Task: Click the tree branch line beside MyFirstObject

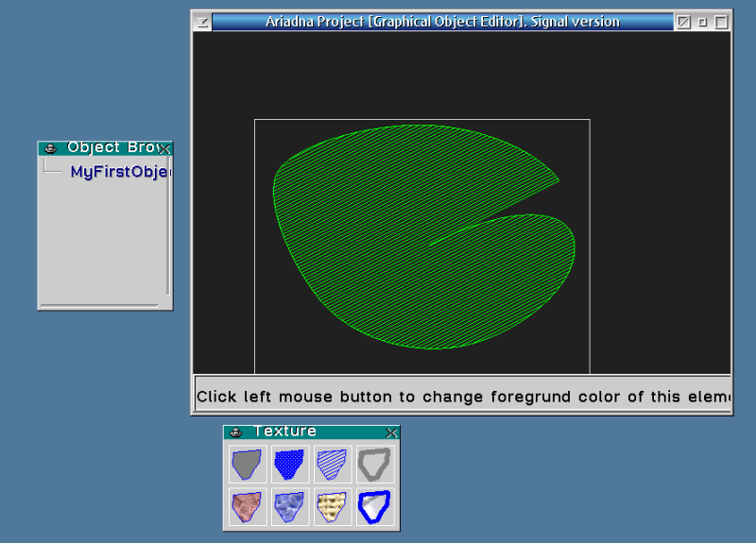Action: coord(53,171)
